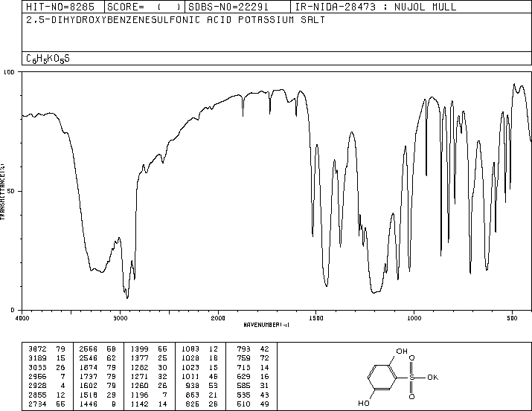The height and width of the screenshot is (411, 532).
Task: Select the 1399 peak table entry
Action: [149, 349]
